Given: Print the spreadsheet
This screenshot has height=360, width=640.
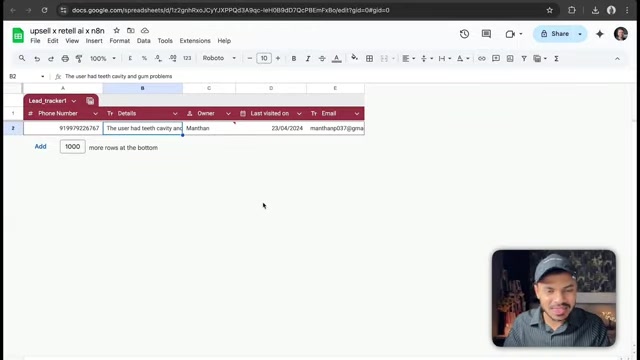Looking at the screenshot, I should [65, 59].
